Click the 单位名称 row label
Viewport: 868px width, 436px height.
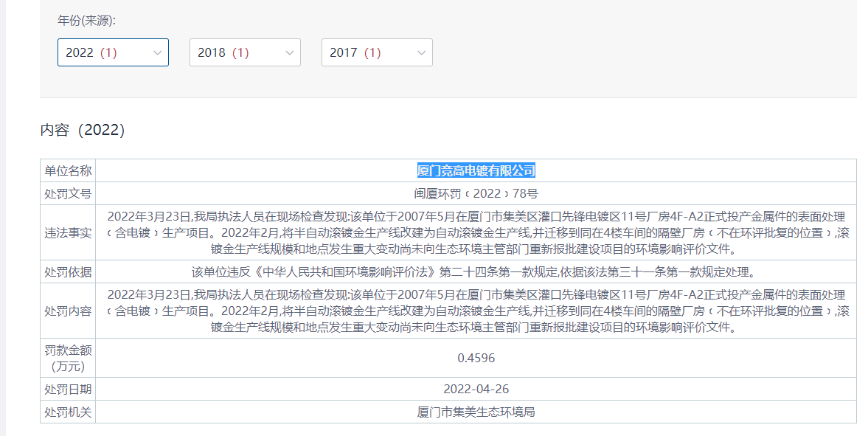point(68,170)
